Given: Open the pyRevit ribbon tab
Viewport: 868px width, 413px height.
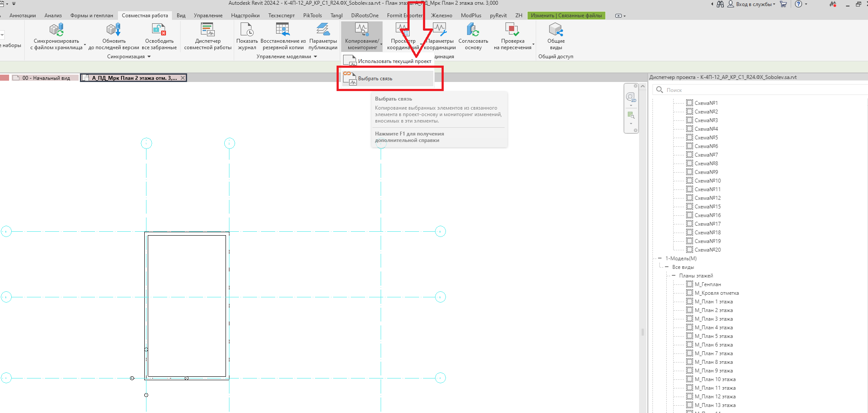Looking at the screenshot, I should point(498,16).
